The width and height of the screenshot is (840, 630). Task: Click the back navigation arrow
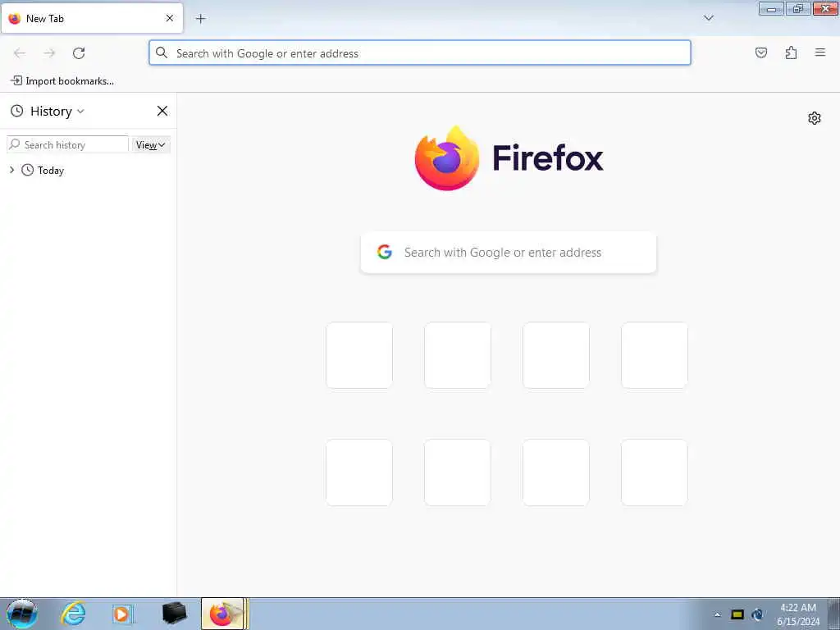point(20,53)
